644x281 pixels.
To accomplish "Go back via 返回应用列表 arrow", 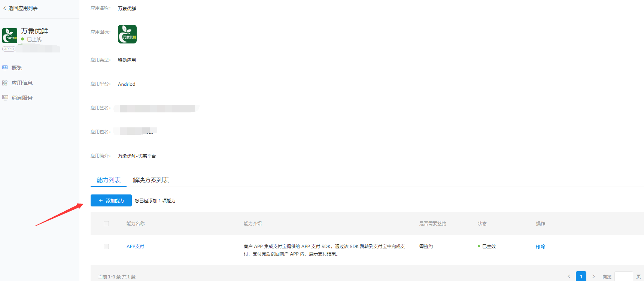I will click(4, 8).
